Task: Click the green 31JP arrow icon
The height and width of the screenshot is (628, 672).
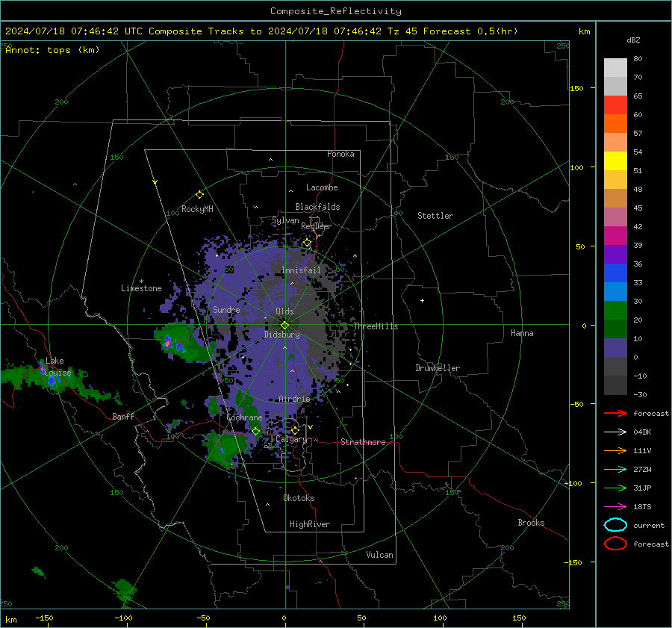Action: pos(615,488)
